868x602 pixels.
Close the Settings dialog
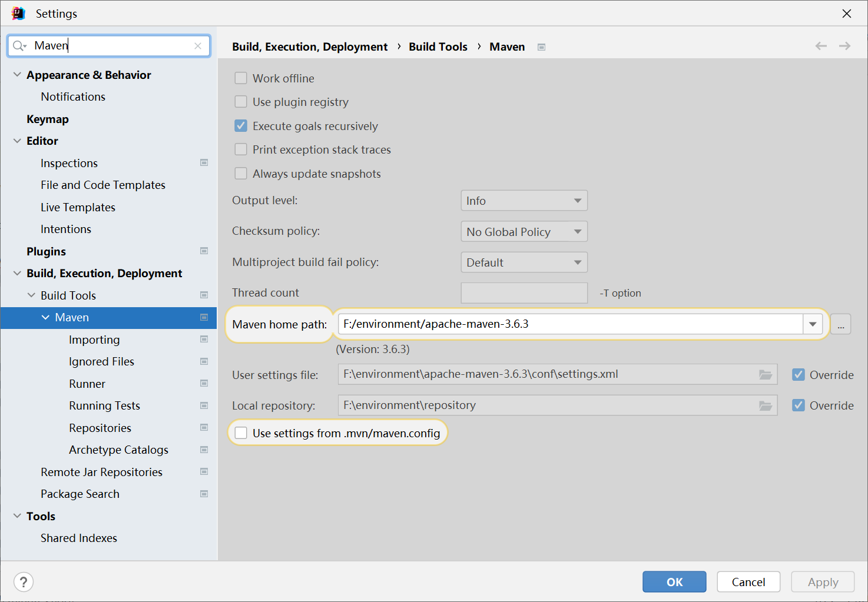tap(847, 13)
